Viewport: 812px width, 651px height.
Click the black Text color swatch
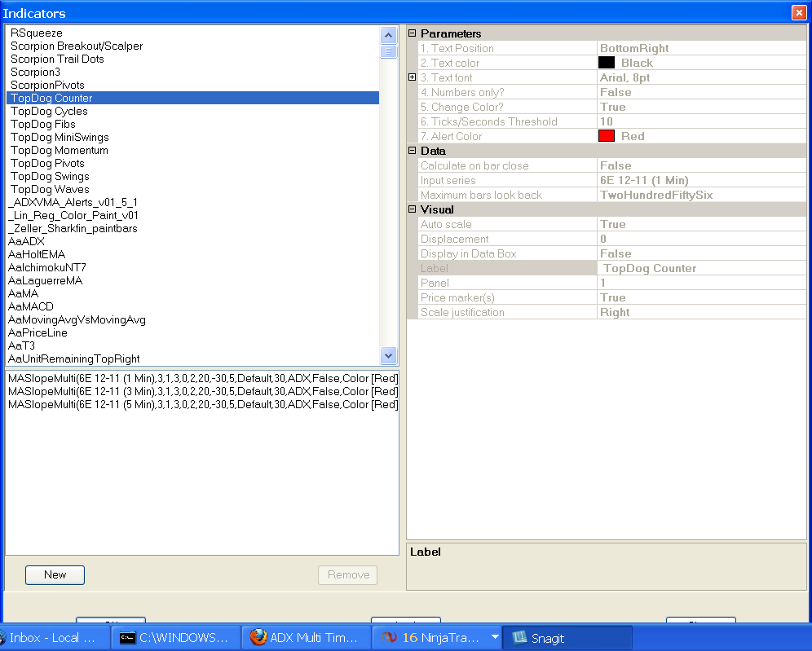pyautogui.click(x=607, y=63)
